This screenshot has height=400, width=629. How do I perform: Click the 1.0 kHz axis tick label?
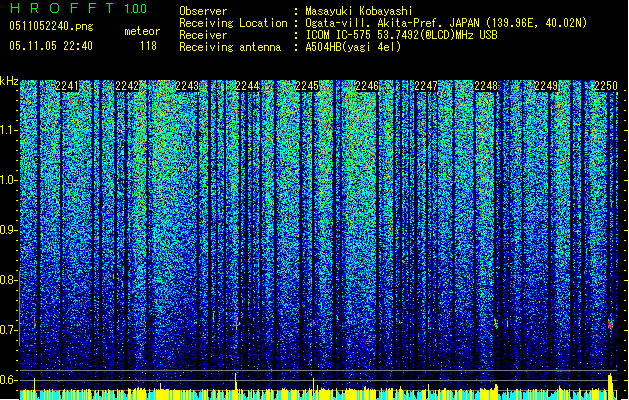click(9, 180)
